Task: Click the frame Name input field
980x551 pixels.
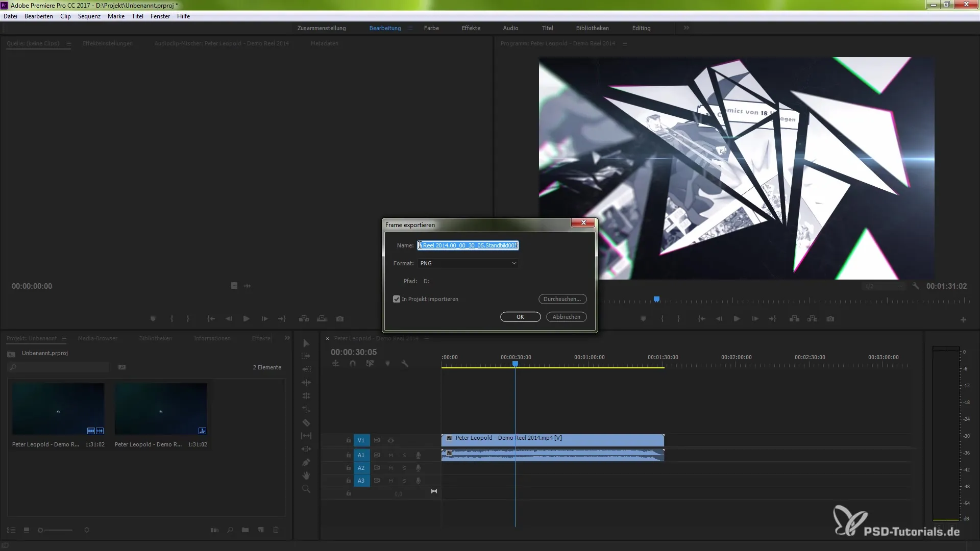Action: click(468, 245)
